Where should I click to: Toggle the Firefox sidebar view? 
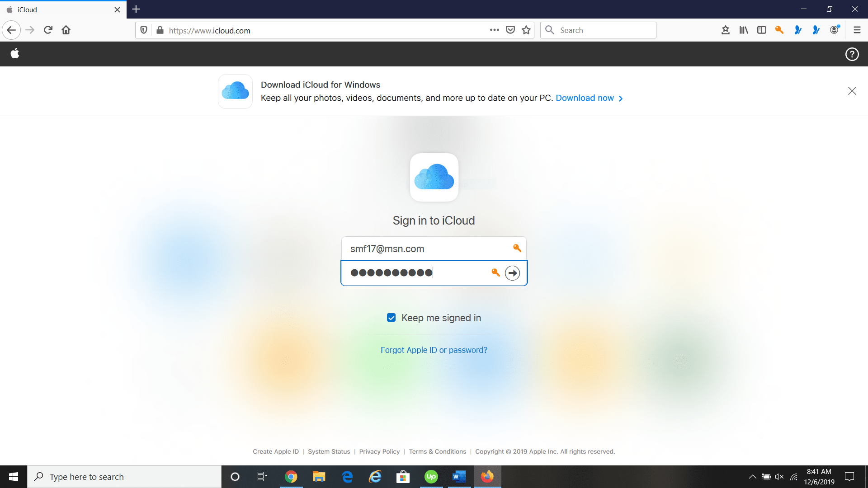(762, 30)
